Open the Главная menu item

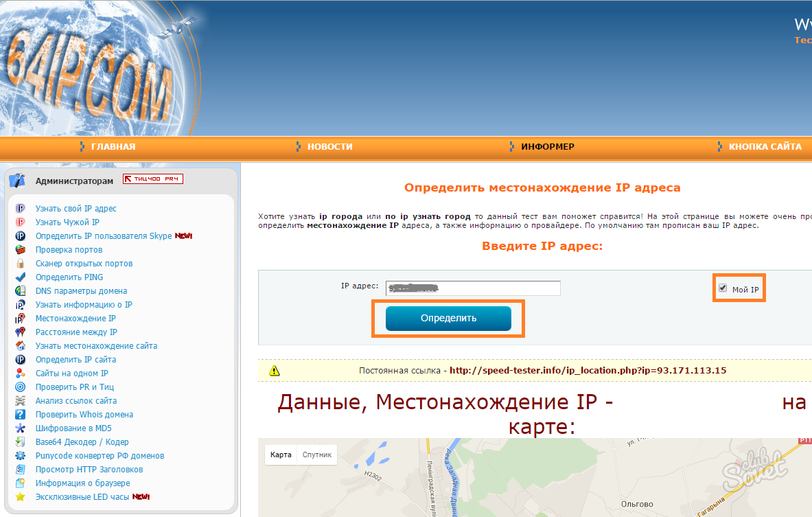click(113, 147)
